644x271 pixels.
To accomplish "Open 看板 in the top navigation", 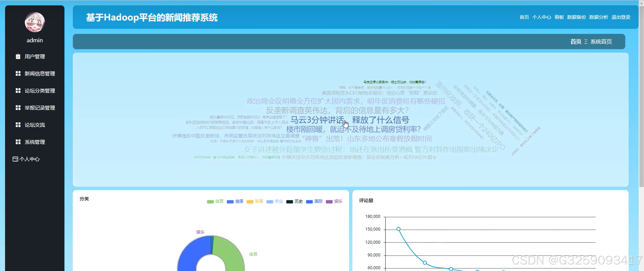I will (x=559, y=17).
